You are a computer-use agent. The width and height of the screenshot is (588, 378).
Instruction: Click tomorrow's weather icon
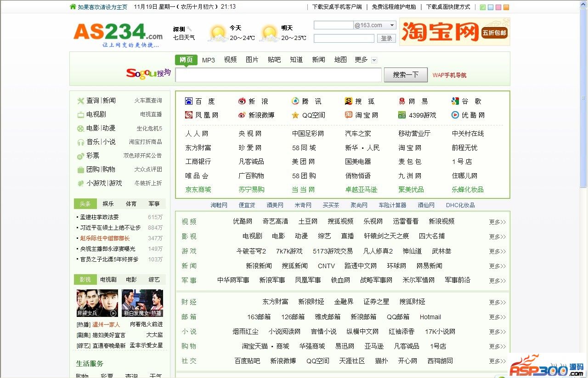[269, 33]
